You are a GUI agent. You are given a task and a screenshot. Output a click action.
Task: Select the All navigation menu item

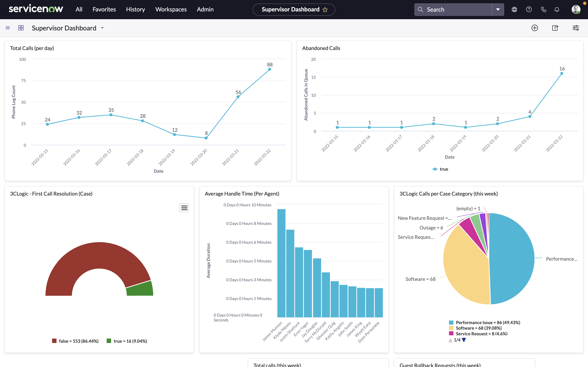[78, 9]
